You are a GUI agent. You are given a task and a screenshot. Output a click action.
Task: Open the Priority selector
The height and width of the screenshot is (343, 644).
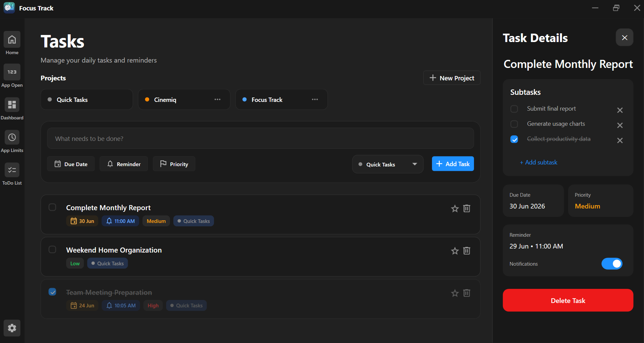174,164
